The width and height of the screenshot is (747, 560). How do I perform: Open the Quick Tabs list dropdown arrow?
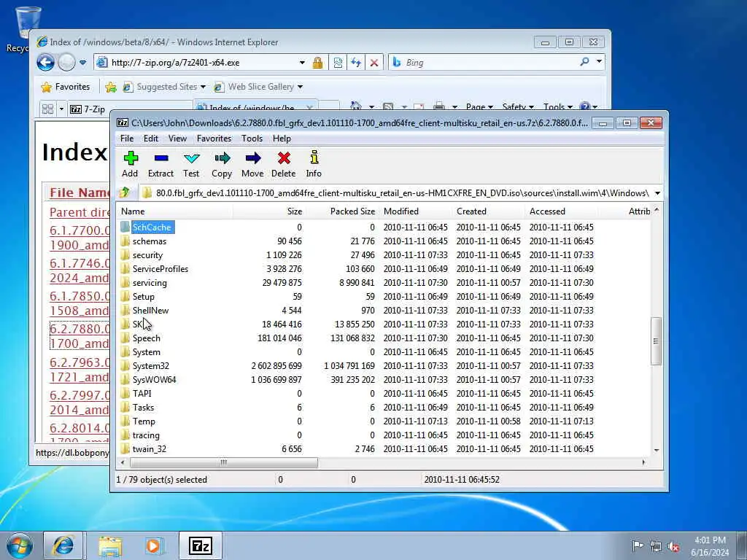coord(61,109)
